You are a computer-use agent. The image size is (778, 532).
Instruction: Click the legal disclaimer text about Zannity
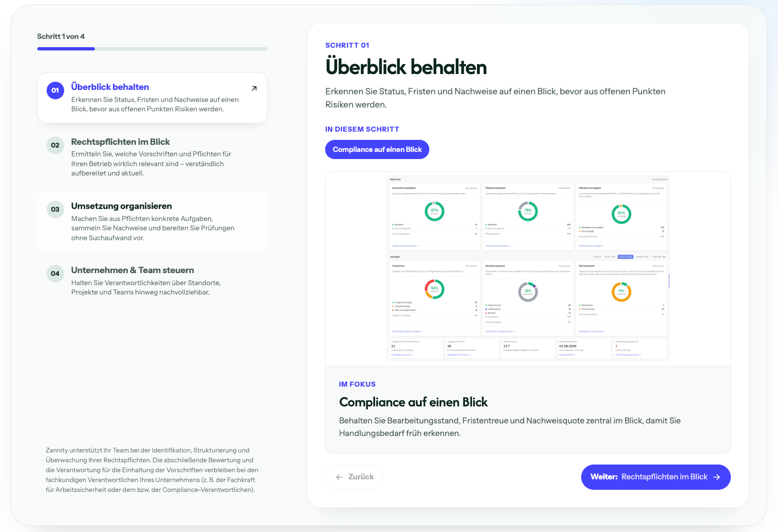click(152, 470)
